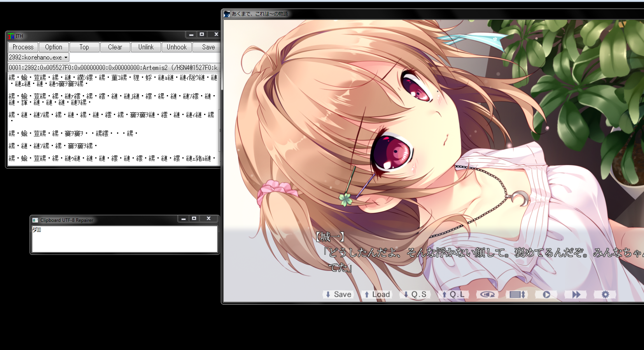This screenshot has height=350, width=644.
Task: Click Unlink in ITH toolbar
Action: tap(146, 47)
